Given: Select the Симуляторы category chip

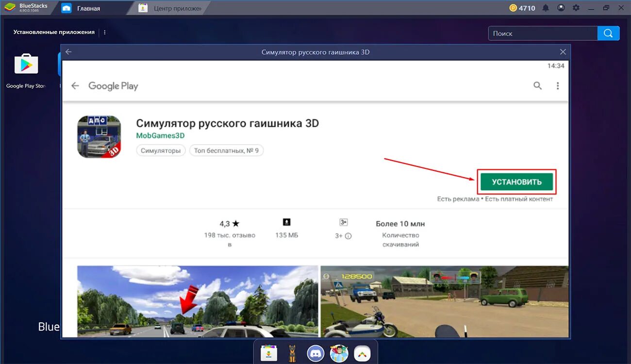Looking at the screenshot, I should pos(161,150).
